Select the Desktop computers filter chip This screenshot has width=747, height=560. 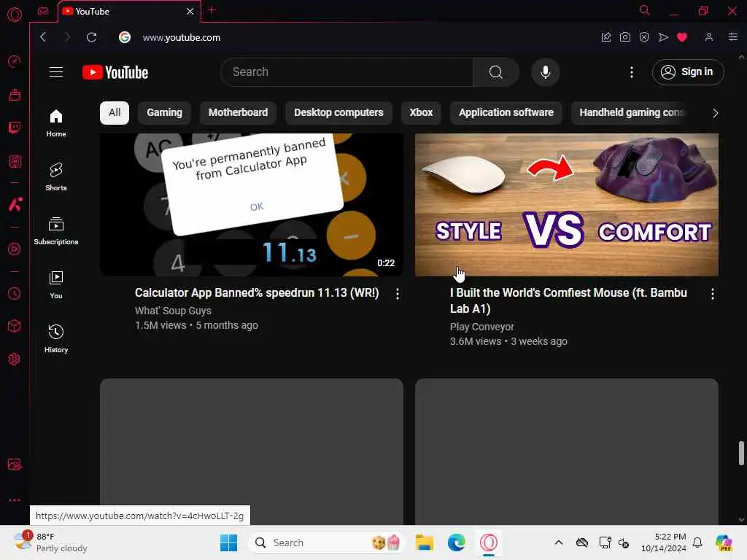pyautogui.click(x=338, y=113)
